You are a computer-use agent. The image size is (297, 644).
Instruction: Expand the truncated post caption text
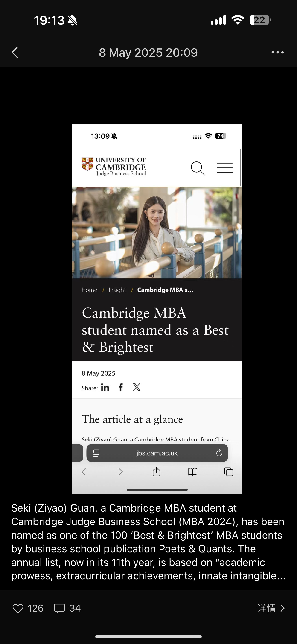click(x=148, y=542)
